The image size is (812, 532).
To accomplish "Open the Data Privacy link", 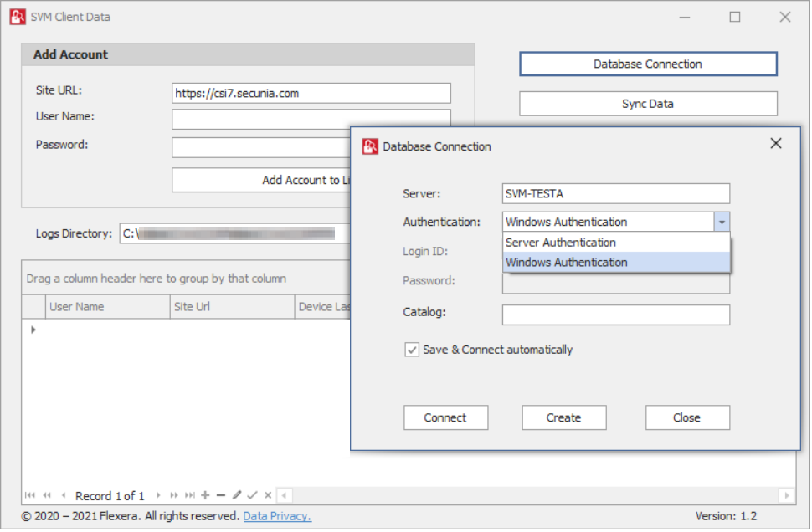I will coord(277,517).
